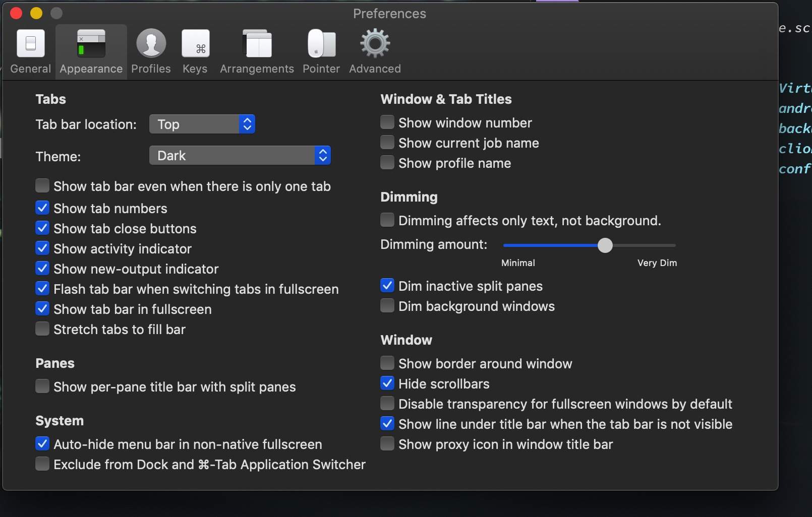
Task: Enable Stretch tabs to fill bar
Action: tap(42, 329)
